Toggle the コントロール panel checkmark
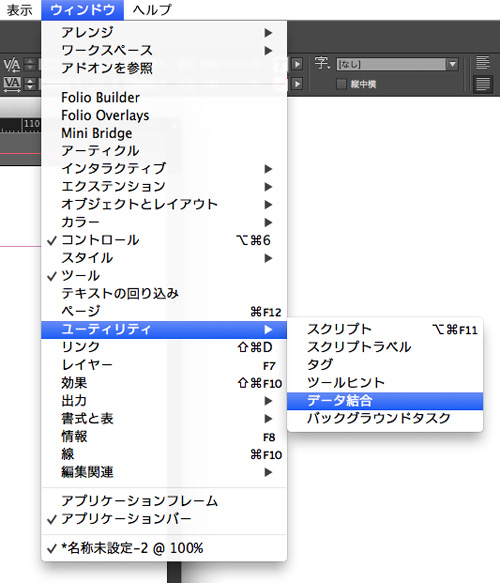The width and height of the screenshot is (500, 583). pyautogui.click(x=164, y=240)
